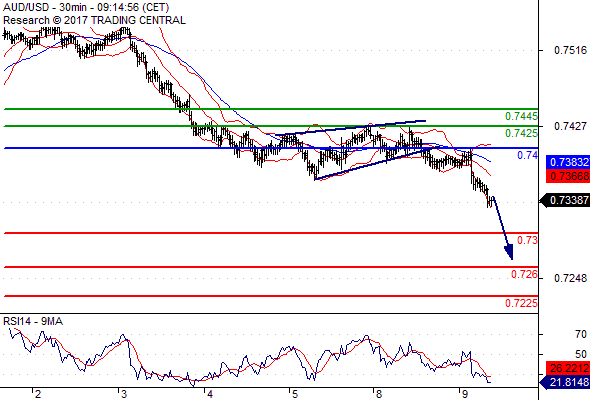Image resolution: width=590 pixels, height=400 pixels.
Task: Click date label 3 on time axis
Action: (124, 394)
